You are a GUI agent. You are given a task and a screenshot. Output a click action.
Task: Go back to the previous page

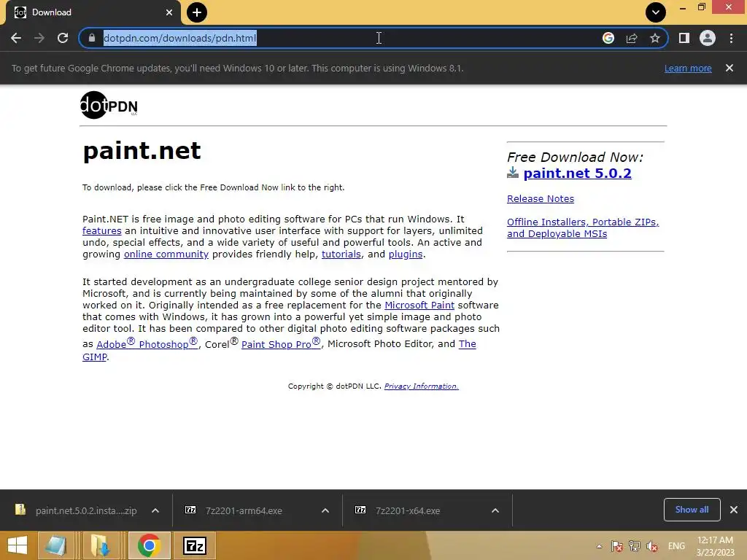point(16,38)
